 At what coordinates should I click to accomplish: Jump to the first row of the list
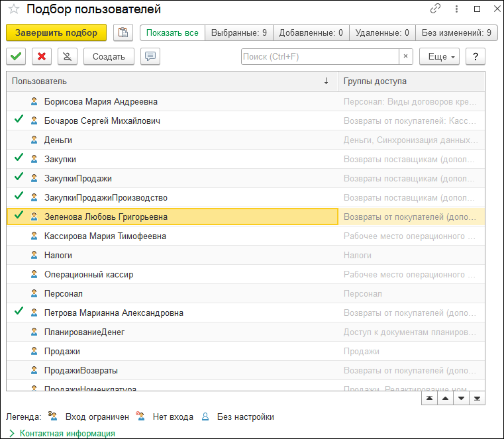[429, 399]
